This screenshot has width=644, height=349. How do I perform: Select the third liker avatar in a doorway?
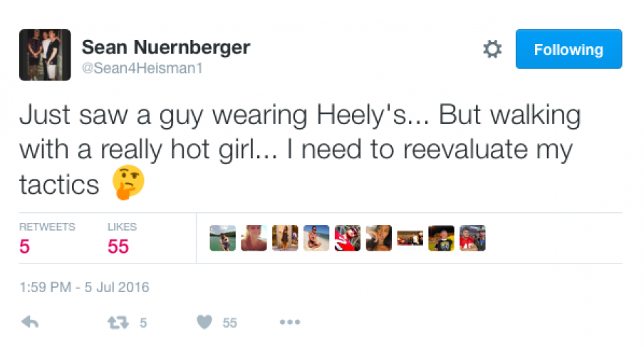pyautogui.click(x=285, y=238)
